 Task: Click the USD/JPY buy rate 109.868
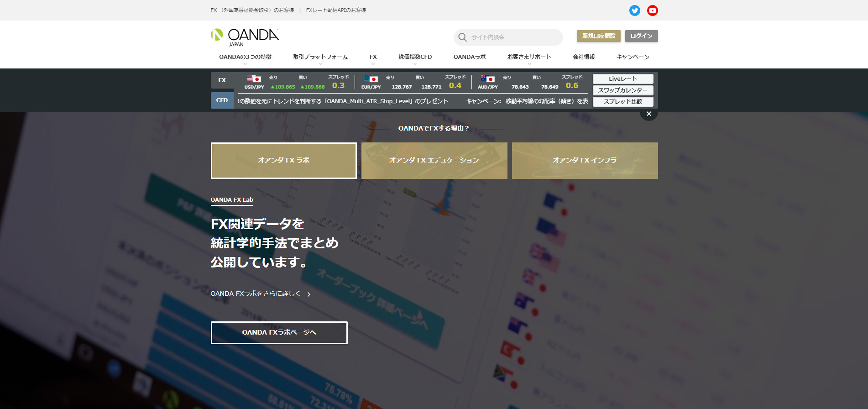313,87
